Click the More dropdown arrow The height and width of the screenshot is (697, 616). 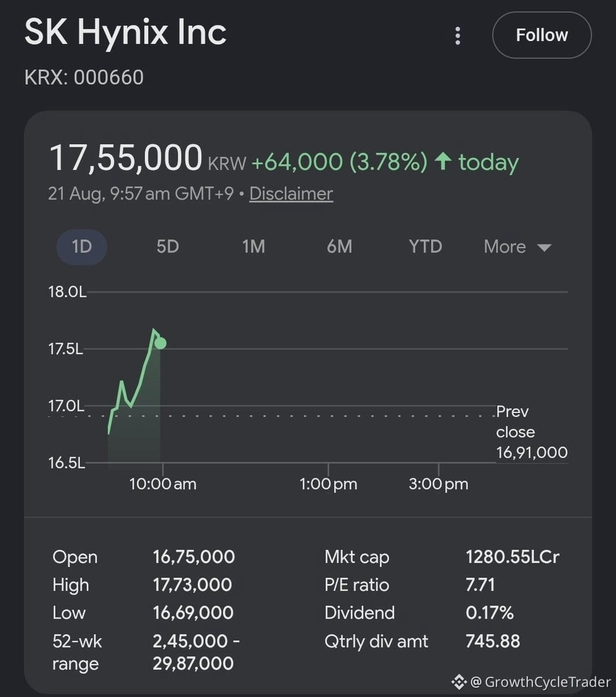544,248
